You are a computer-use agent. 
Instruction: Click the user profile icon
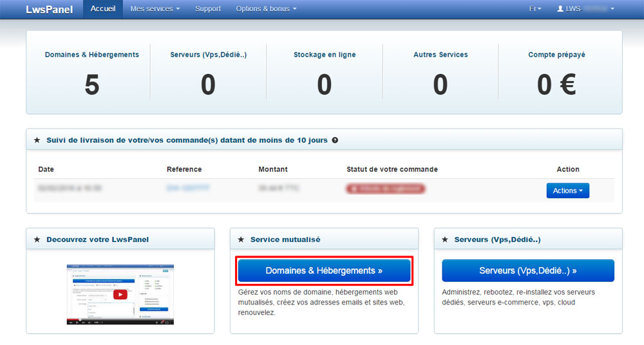tap(560, 9)
